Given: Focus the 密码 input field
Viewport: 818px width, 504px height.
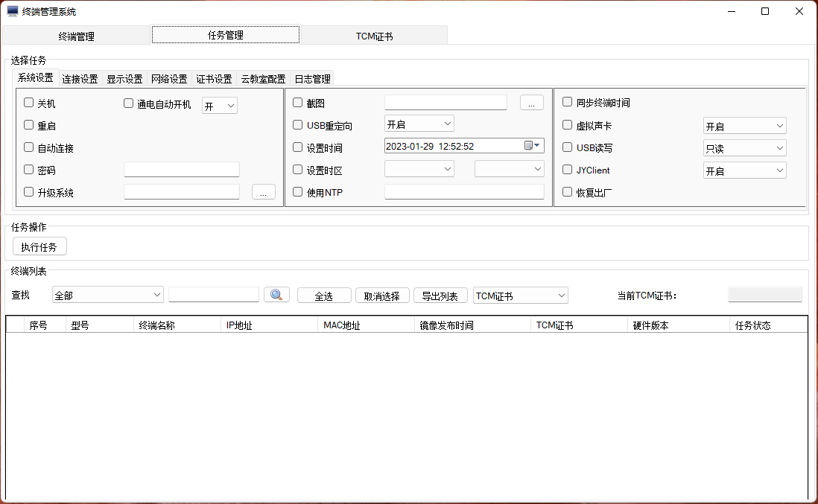Looking at the screenshot, I should [181, 170].
